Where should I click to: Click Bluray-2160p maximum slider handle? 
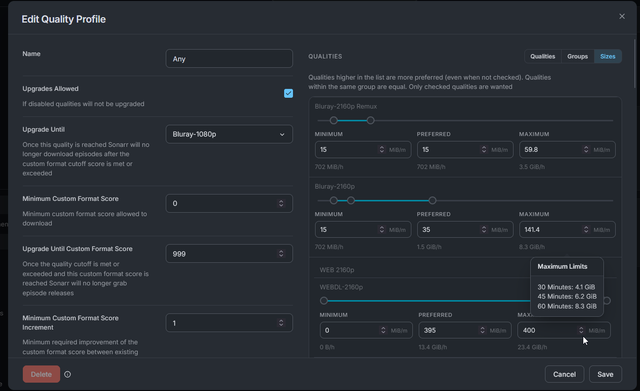(x=432, y=200)
